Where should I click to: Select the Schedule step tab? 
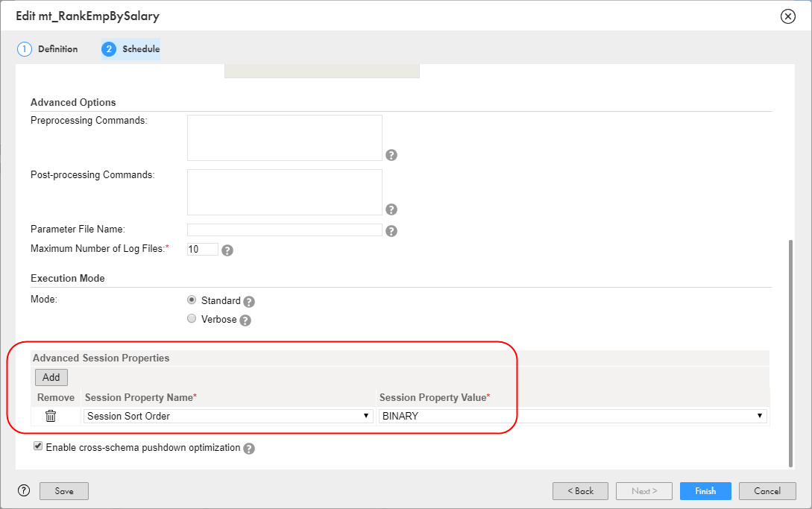click(x=130, y=49)
